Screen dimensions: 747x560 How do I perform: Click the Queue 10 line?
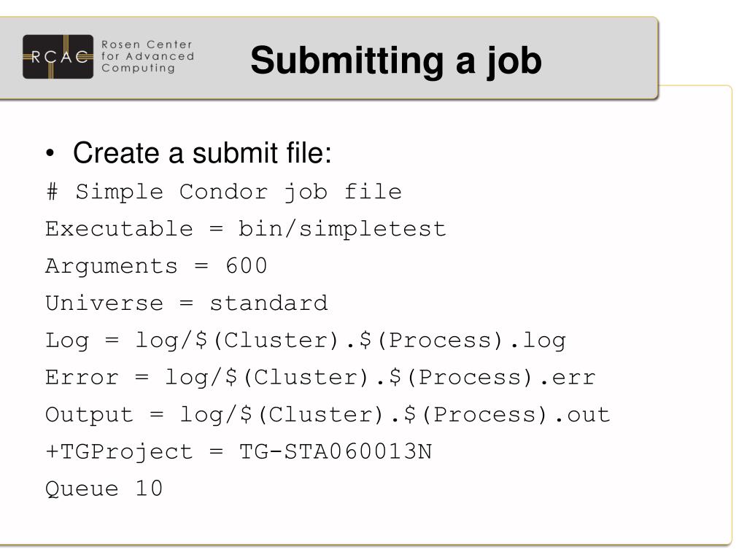(x=104, y=489)
